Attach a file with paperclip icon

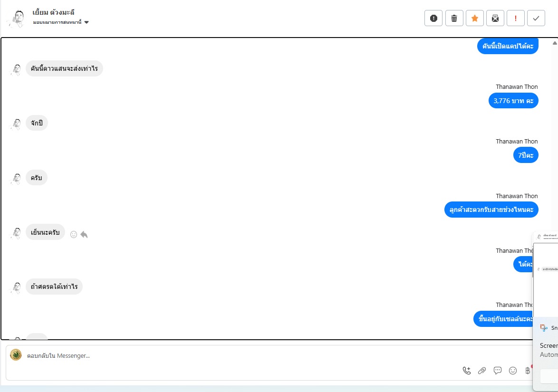[482, 371]
